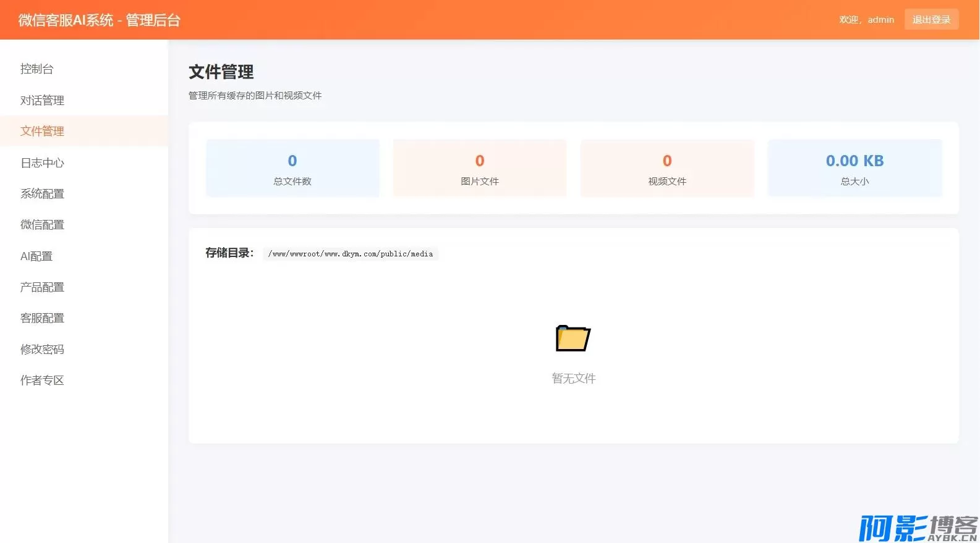Click the storage directory path text

[x=351, y=254]
